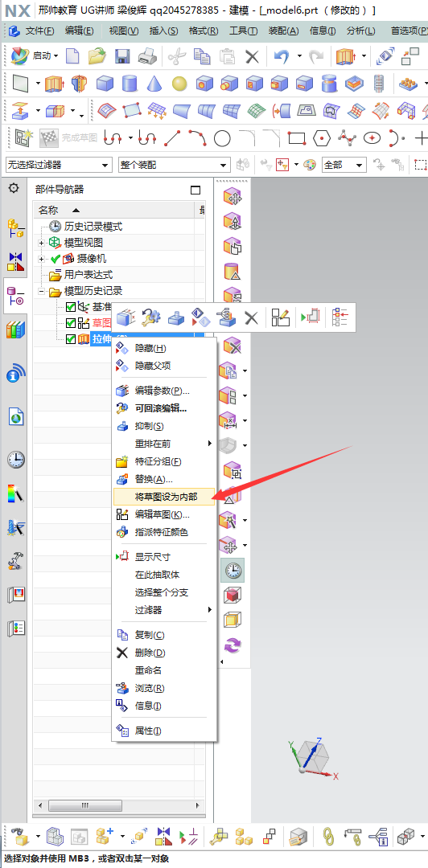Click delete X in the floating mini toolbar
Image resolution: width=428 pixels, height=868 pixels.
252,317
